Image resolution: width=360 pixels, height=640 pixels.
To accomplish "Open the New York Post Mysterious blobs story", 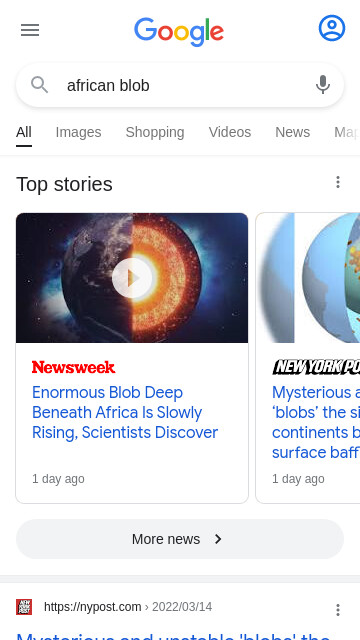I will click(x=316, y=422).
